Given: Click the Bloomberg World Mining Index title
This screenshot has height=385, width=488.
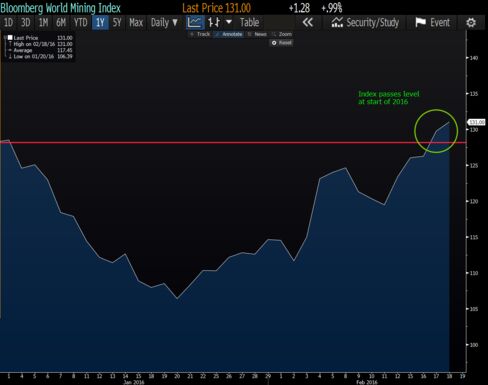Looking at the screenshot, I should [60, 8].
